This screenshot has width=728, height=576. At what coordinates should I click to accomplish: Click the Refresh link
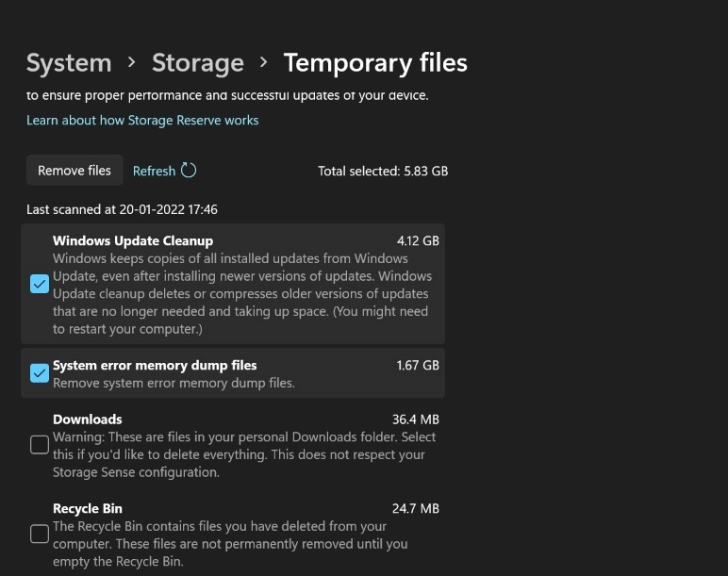[x=154, y=171]
